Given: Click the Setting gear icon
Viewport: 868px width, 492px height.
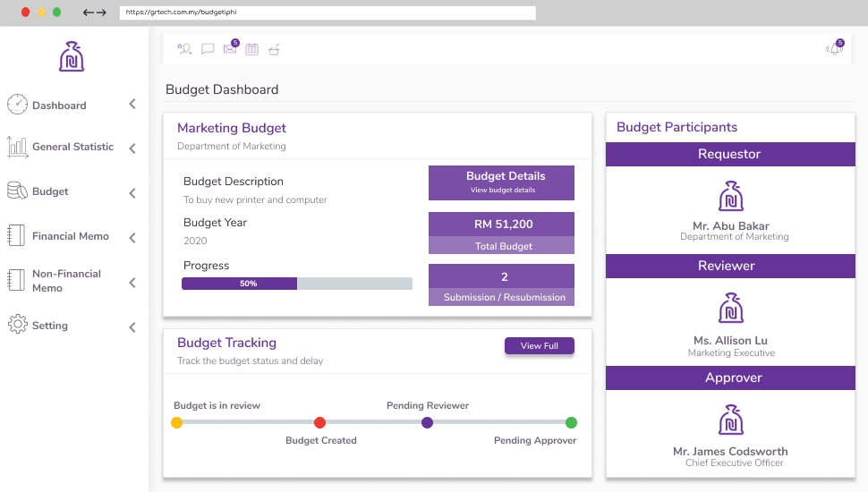Looking at the screenshot, I should click(x=18, y=325).
